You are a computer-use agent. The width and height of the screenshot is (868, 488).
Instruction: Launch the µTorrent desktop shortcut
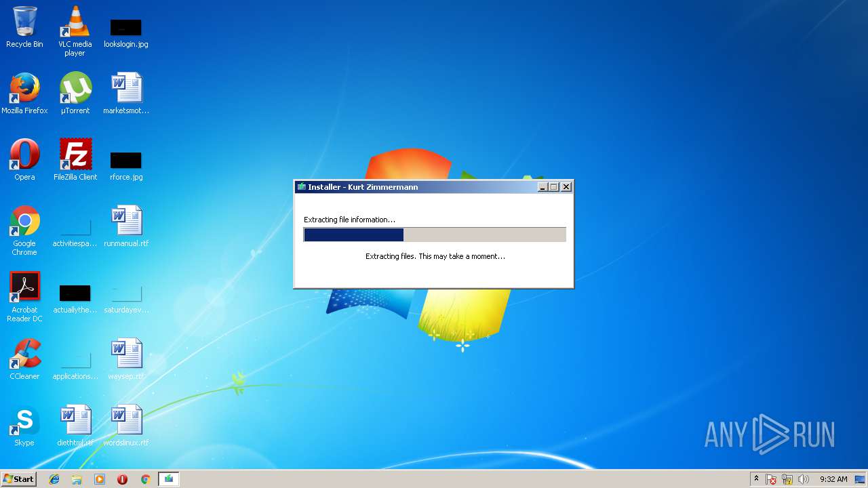coord(75,94)
